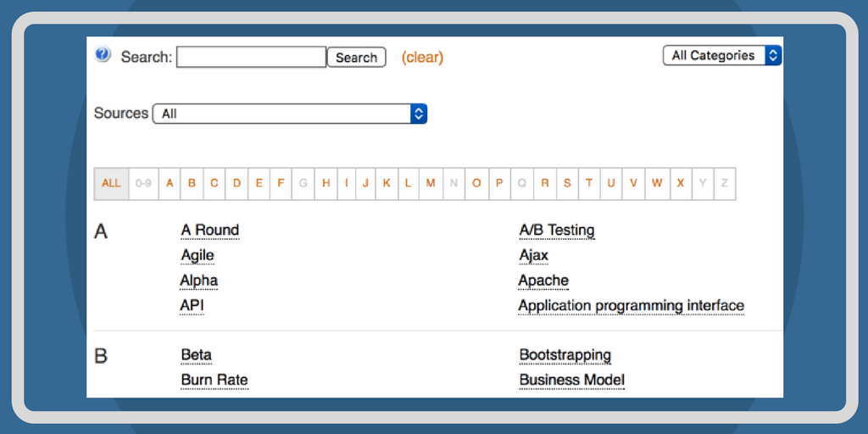Jump to letter M in alphabet index
Viewport: 868px width, 434px height.
[x=431, y=183]
